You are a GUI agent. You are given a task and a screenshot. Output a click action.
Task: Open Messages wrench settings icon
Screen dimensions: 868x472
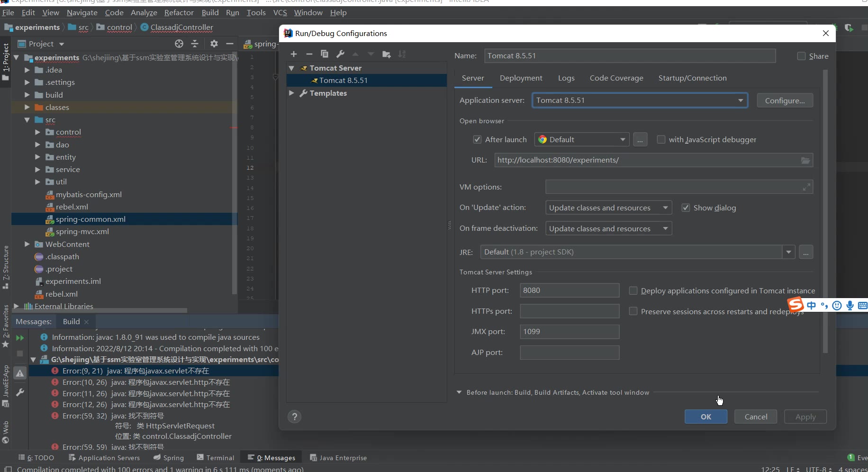[x=20, y=392]
